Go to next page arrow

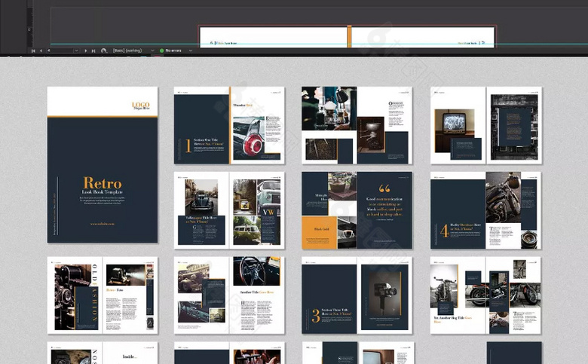pyautogui.click(x=86, y=50)
